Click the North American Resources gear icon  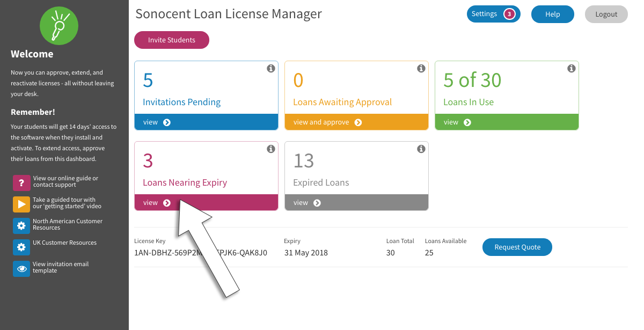pos(21,225)
